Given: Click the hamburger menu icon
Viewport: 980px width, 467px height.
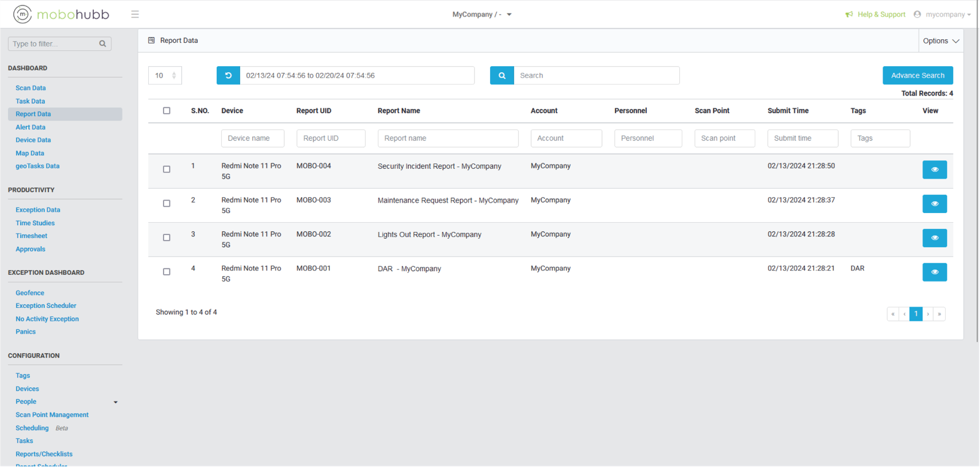Looking at the screenshot, I should pos(135,14).
